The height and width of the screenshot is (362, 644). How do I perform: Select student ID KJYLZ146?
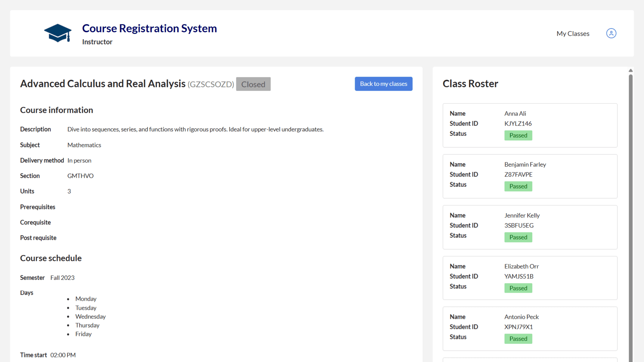(518, 123)
